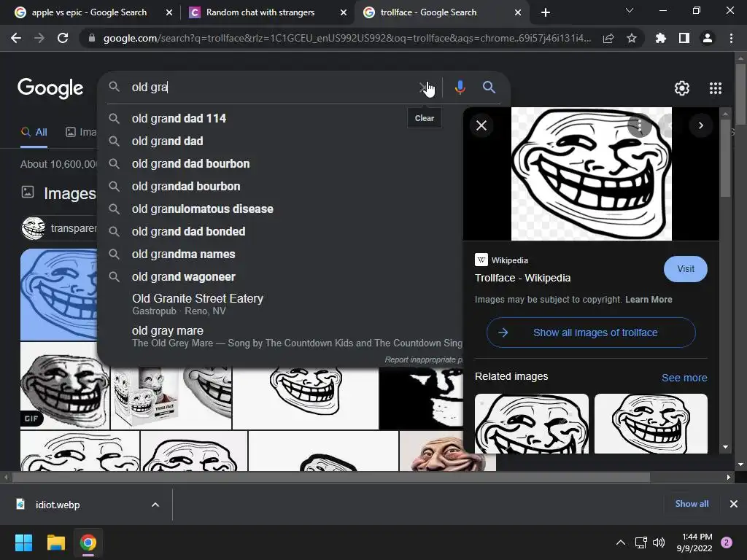This screenshot has height=560, width=747.
Task: Open the Learn More copyright link
Action: 649,300
